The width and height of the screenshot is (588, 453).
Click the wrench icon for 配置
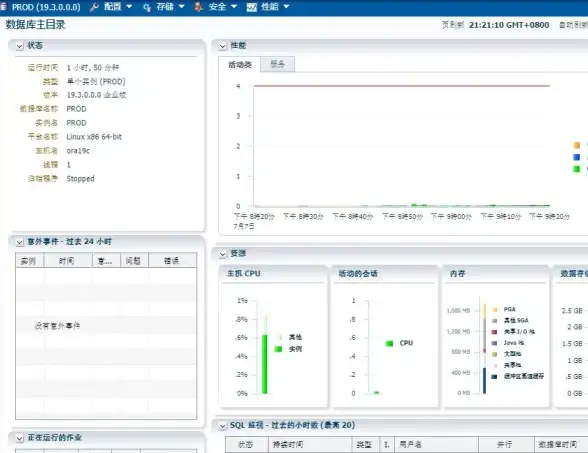pyautogui.click(x=94, y=7)
